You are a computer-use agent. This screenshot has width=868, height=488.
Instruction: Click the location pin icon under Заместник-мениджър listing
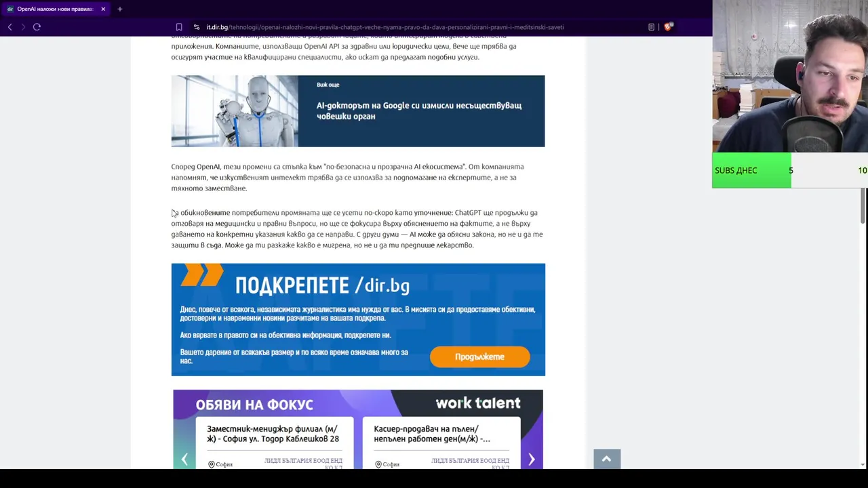point(211,464)
